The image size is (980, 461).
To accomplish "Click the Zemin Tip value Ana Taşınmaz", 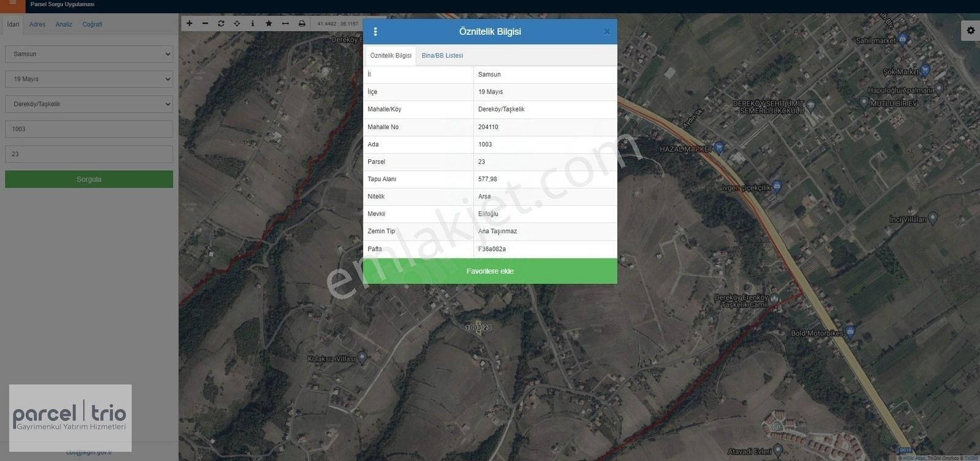I will 497,231.
